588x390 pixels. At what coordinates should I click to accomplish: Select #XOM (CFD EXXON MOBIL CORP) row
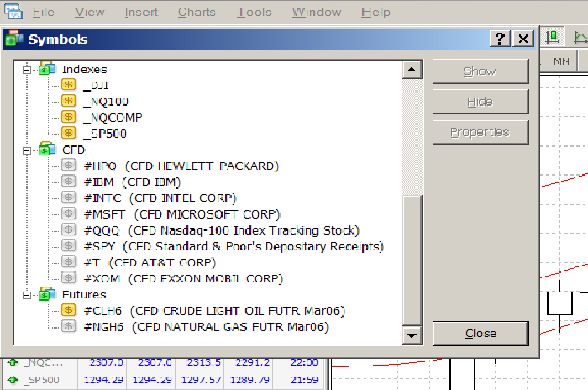click(x=183, y=279)
